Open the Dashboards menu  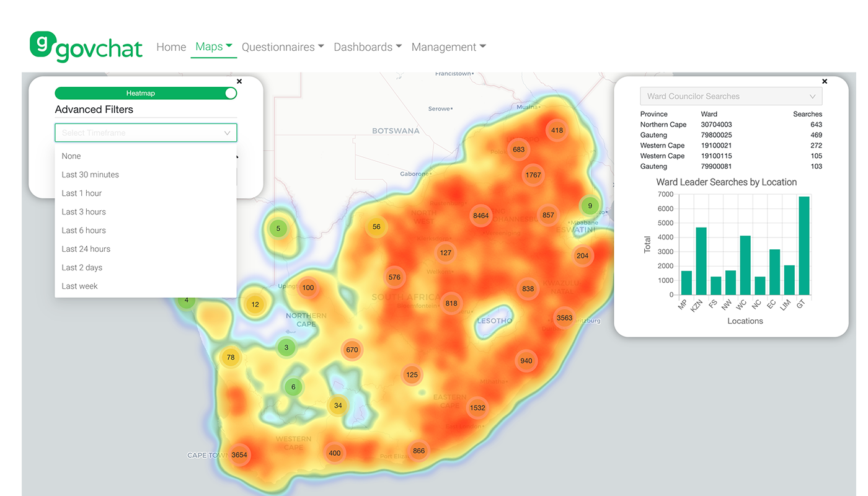pos(368,47)
